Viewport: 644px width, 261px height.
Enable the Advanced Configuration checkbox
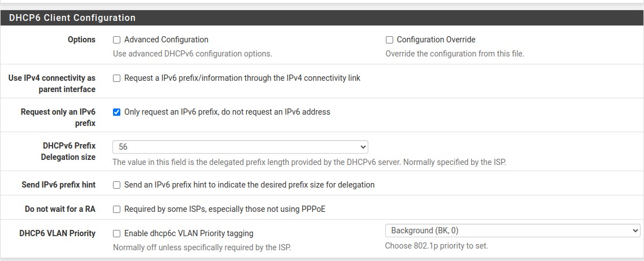tap(117, 40)
